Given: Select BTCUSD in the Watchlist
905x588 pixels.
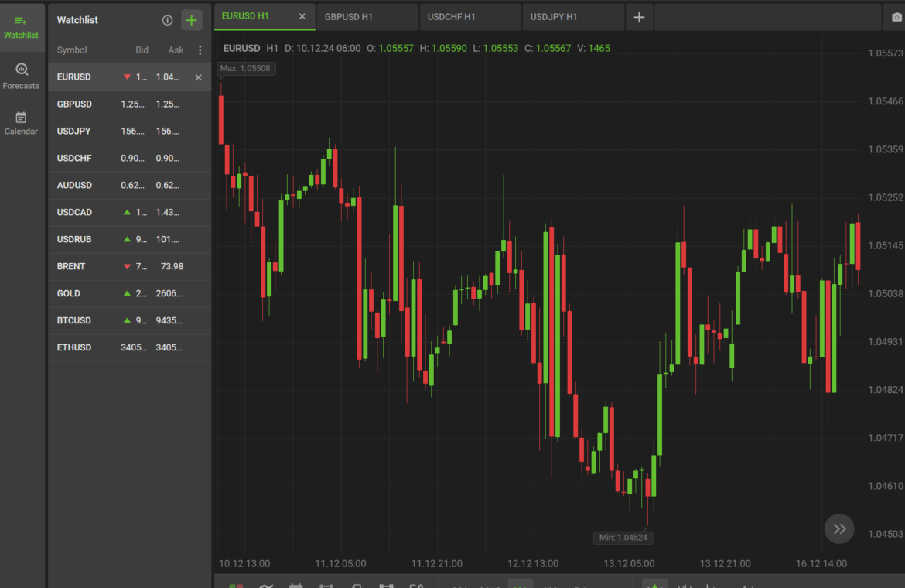Looking at the screenshot, I should (x=74, y=320).
